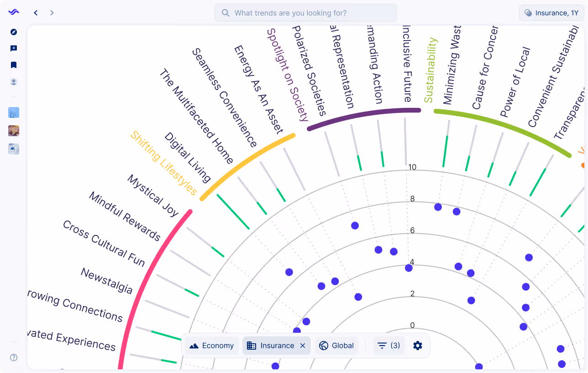Click the purple Spotlight on Society arc
588x373 pixels.
(364, 116)
